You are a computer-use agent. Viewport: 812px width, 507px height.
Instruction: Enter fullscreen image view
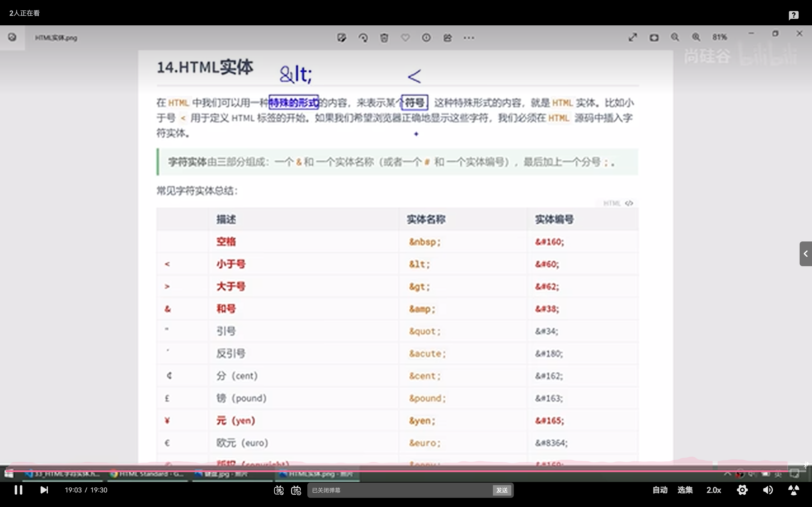[x=632, y=37]
